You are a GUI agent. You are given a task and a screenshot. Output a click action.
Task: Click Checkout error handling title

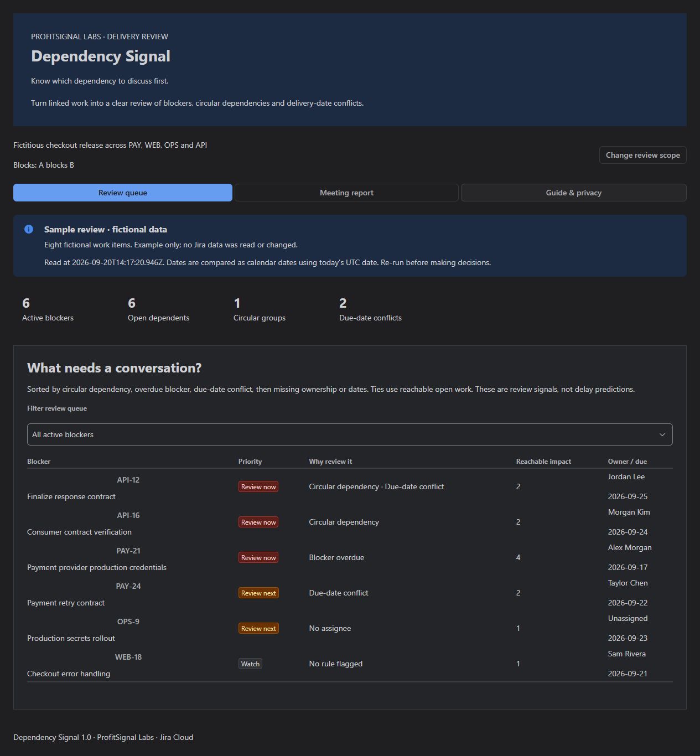69,674
